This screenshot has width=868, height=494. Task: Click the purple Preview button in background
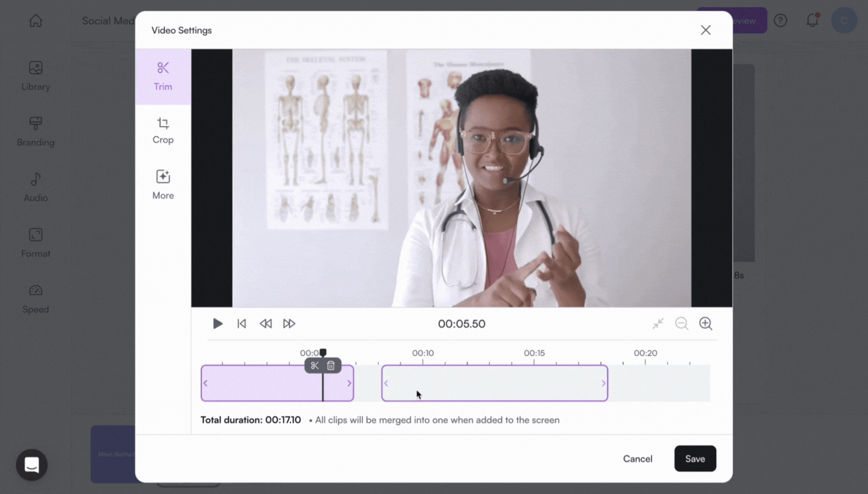pos(749,20)
